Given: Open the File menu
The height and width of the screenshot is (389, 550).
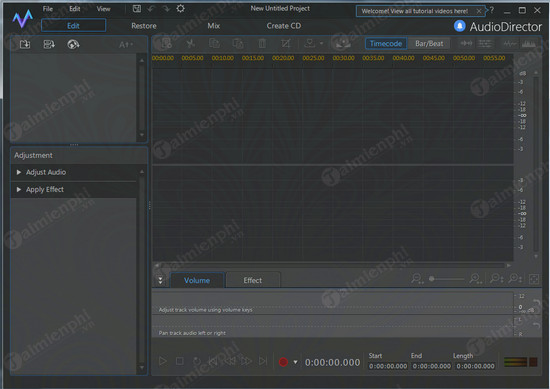Looking at the screenshot, I should 48,9.
